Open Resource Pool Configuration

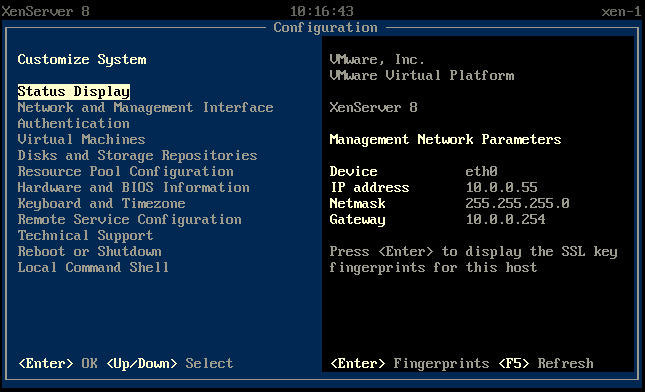[x=125, y=172]
